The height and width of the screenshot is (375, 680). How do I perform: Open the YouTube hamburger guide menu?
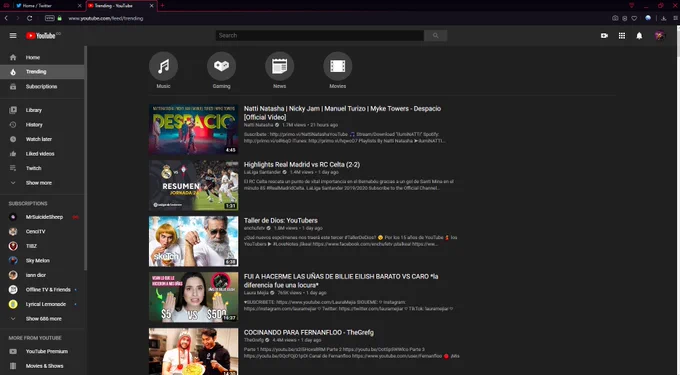13,36
